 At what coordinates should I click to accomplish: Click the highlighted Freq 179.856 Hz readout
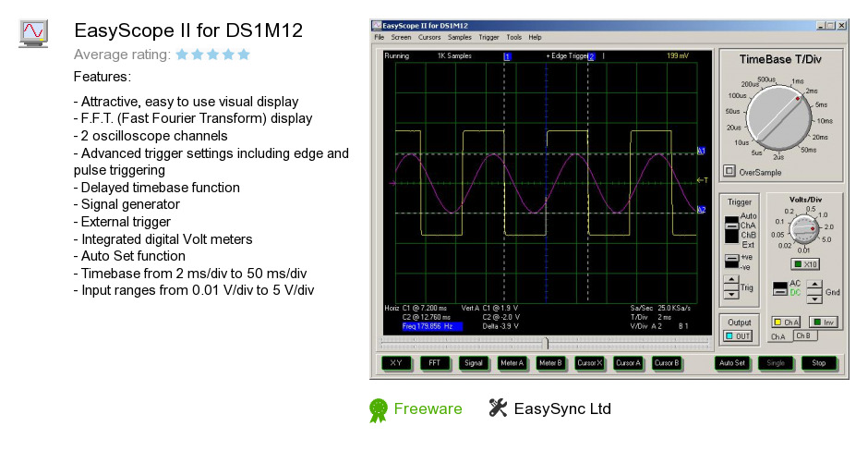[x=432, y=326]
